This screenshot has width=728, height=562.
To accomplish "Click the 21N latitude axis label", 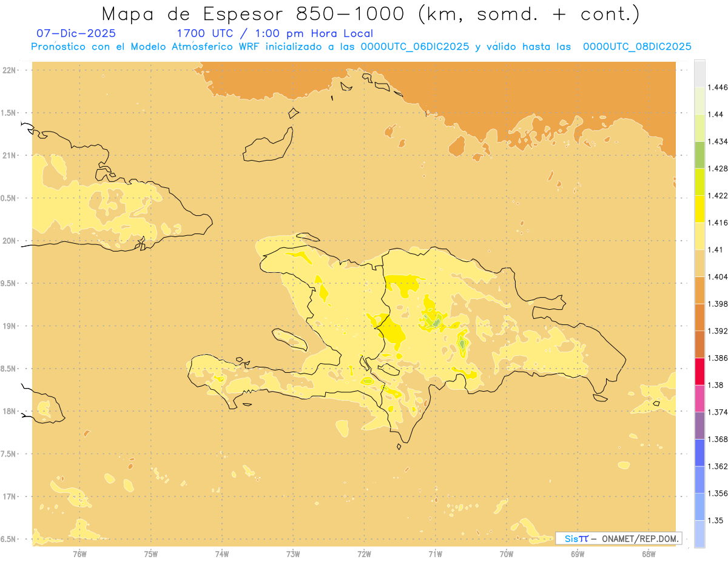I will tap(10, 156).
